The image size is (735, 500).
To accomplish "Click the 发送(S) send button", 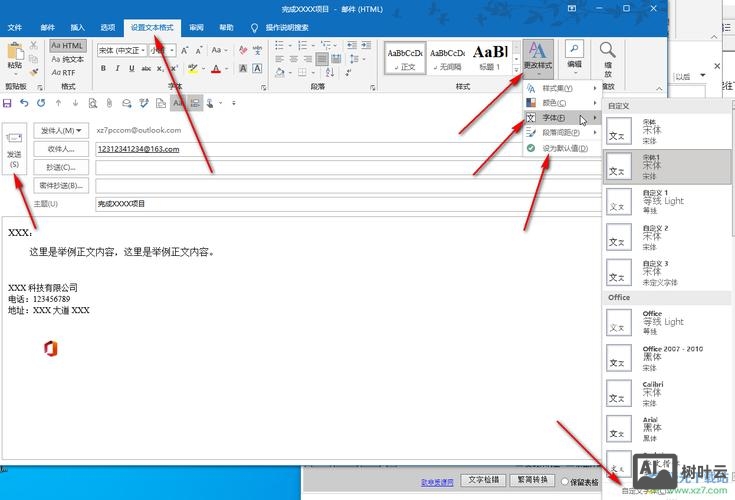I will click(14, 149).
